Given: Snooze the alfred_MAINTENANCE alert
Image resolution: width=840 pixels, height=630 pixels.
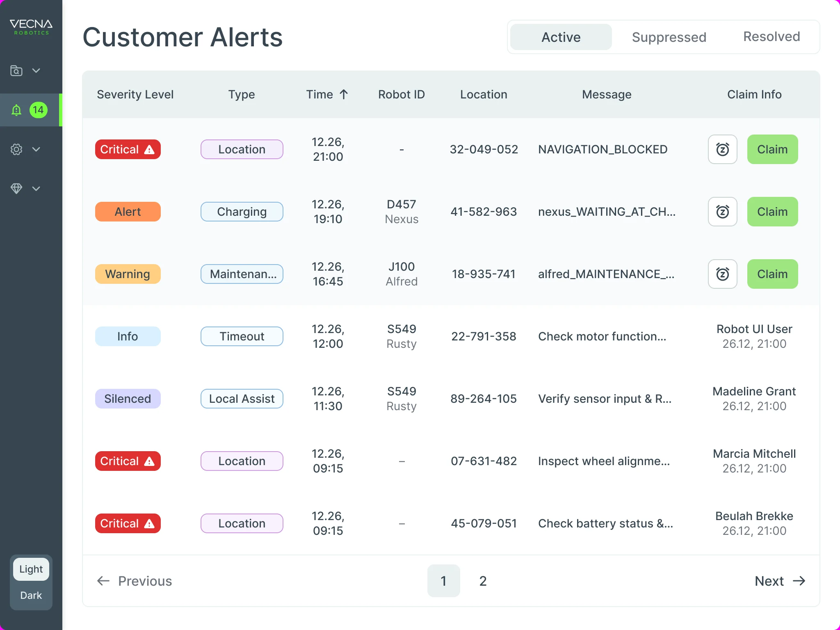Looking at the screenshot, I should [x=723, y=274].
